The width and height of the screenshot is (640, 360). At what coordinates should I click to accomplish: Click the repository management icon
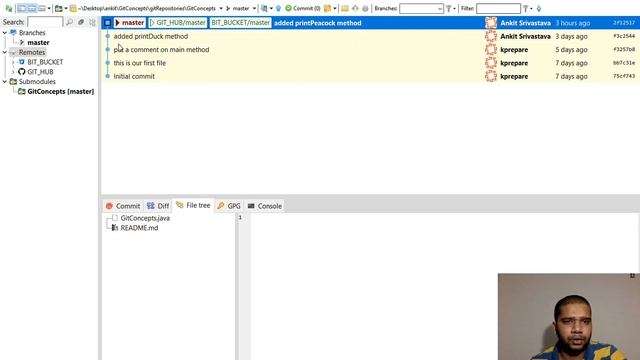(x=58, y=9)
